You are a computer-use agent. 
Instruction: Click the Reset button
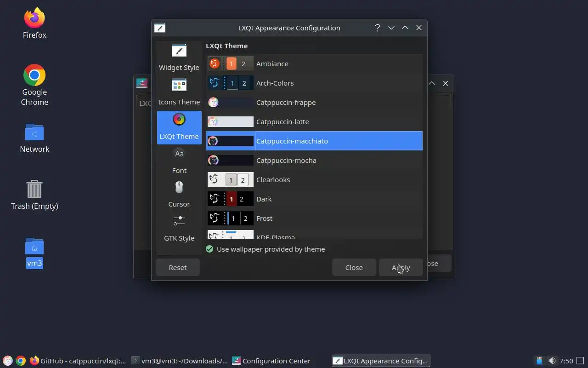178,268
